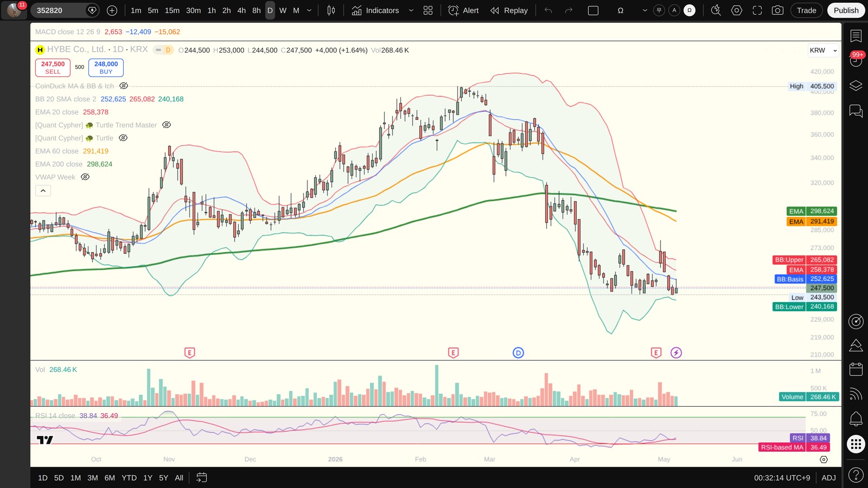Select the D daily timeframe
The height and width of the screenshot is (488, 868).
[270, 10]
